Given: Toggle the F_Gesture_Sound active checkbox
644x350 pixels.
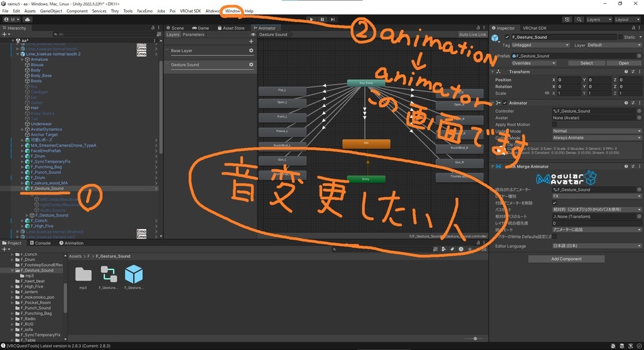Looking at the screenshot, I should [x=508, y=37].
